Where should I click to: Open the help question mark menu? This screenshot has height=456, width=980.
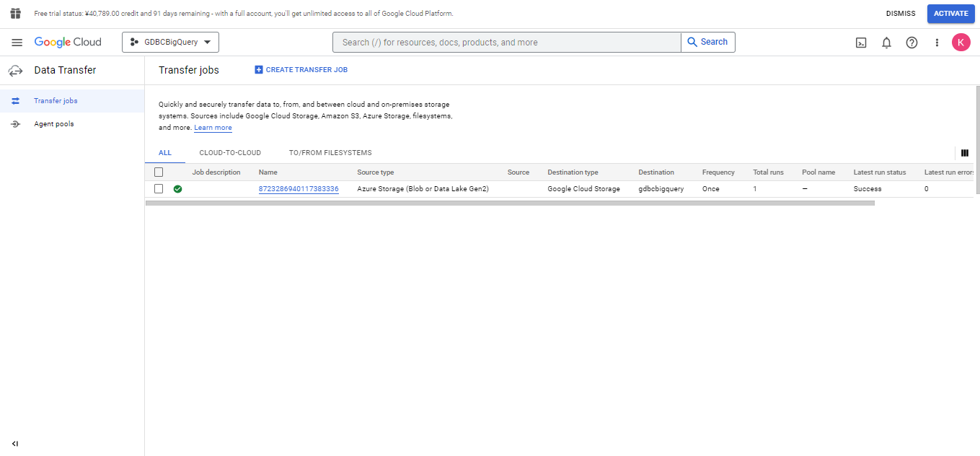(x=911, y=43)
